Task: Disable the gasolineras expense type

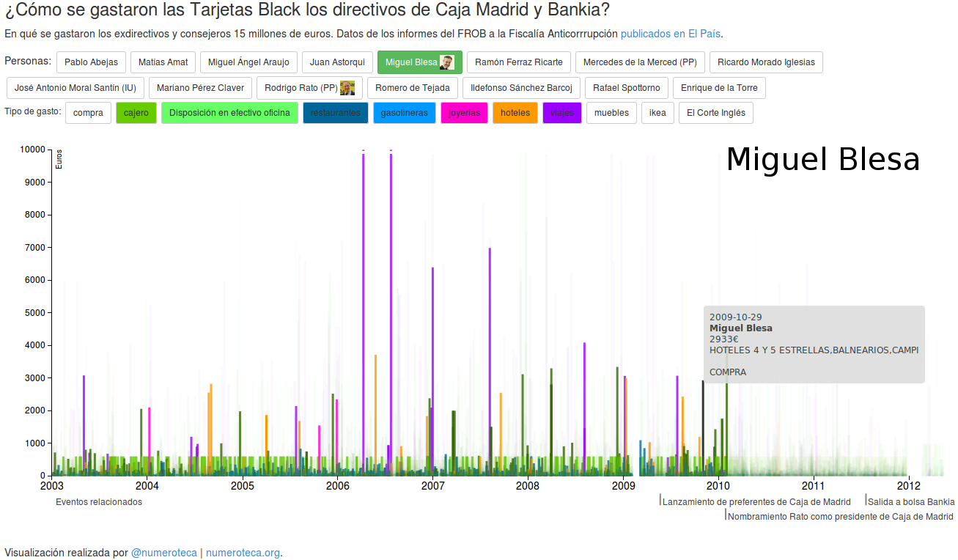Action: pyautogui.click(x=404, y=113)
